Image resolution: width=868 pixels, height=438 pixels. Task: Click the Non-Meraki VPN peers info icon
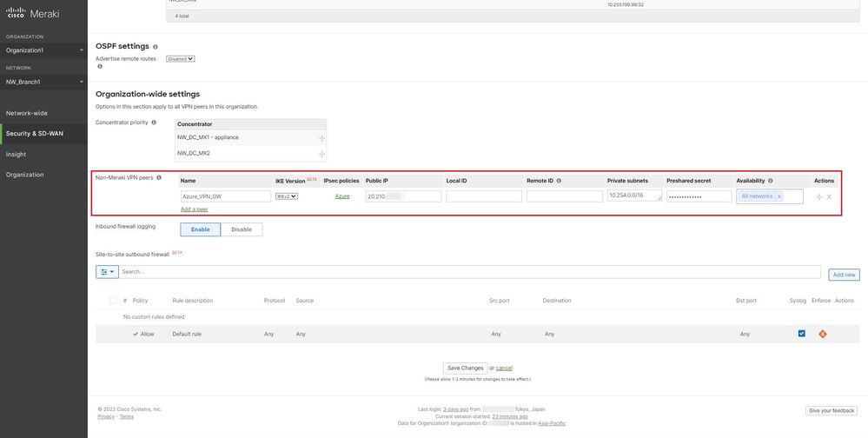pos(159,177)
